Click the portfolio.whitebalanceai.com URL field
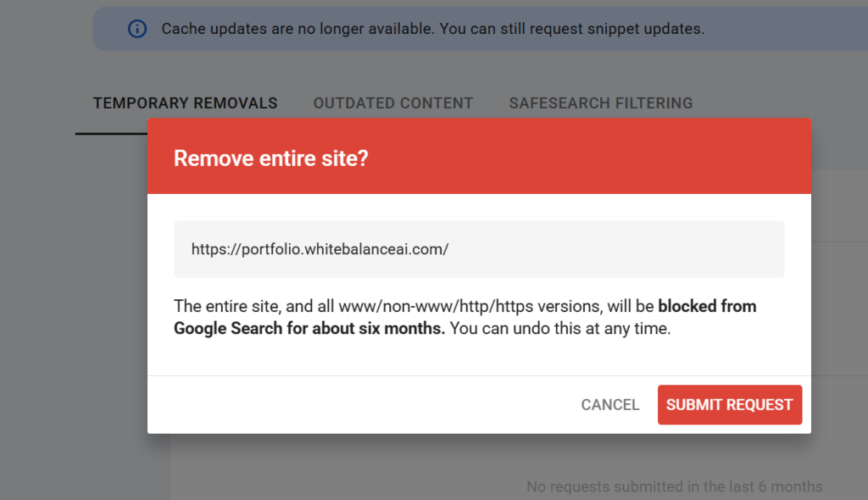 pyautogui.click(x=479, y=249)
